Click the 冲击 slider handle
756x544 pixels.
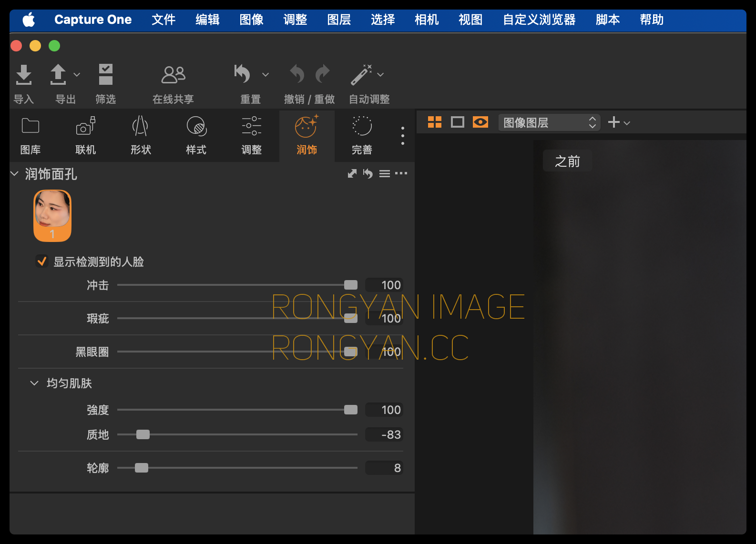pos(351,285)
